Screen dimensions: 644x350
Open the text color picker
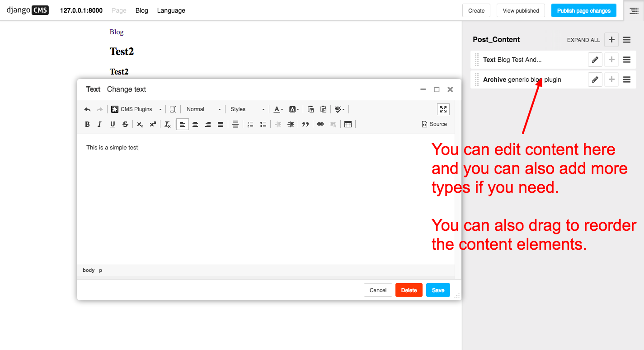278,109
